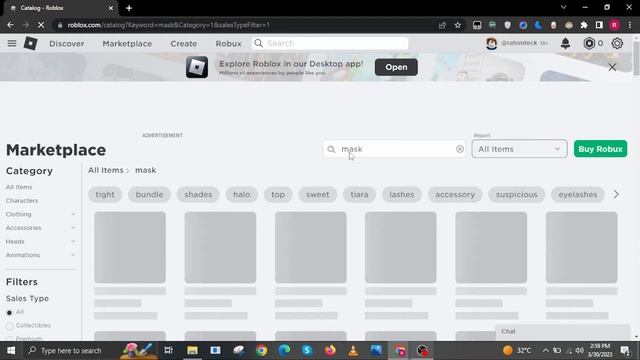Click Open desktop app button

pos(396,67)
